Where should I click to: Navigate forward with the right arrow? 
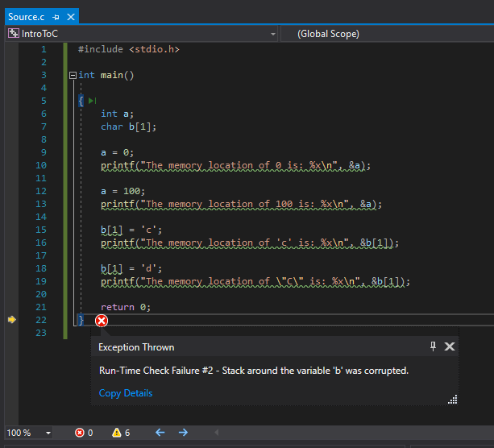point(183,433)
